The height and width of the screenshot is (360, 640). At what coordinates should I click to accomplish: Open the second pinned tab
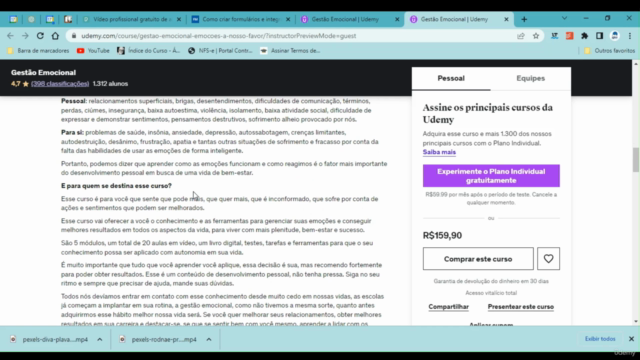(x=31, y=19)
